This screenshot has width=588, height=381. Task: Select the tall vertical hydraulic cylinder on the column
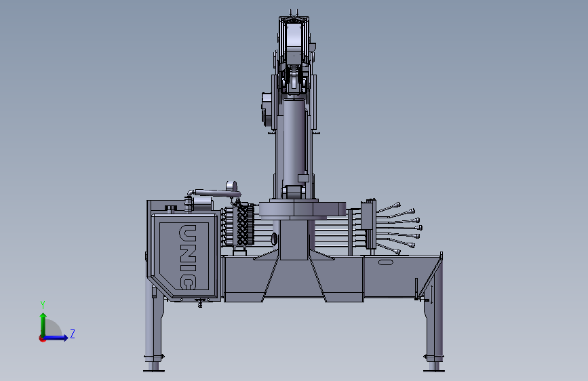click(294, 143)
